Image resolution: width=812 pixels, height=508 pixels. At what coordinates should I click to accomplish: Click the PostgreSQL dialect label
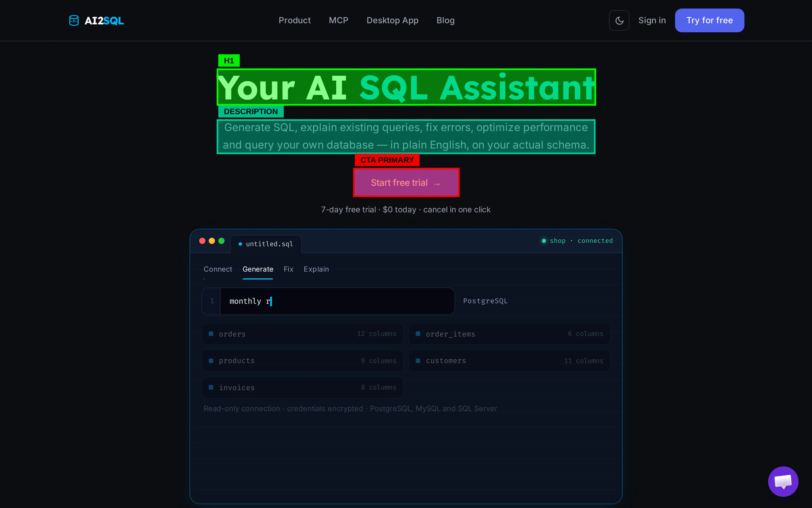(x=485, y=301)
